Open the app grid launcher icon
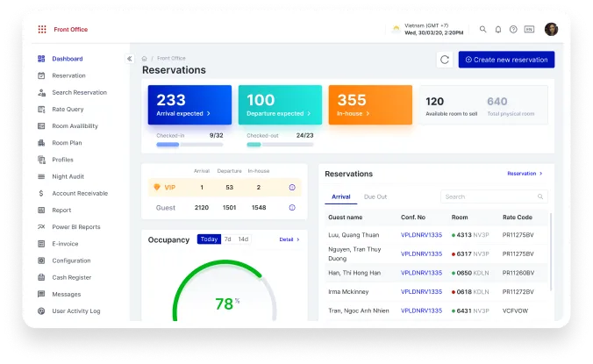Viewport: 593px width, 364px height. click(42, 29)
